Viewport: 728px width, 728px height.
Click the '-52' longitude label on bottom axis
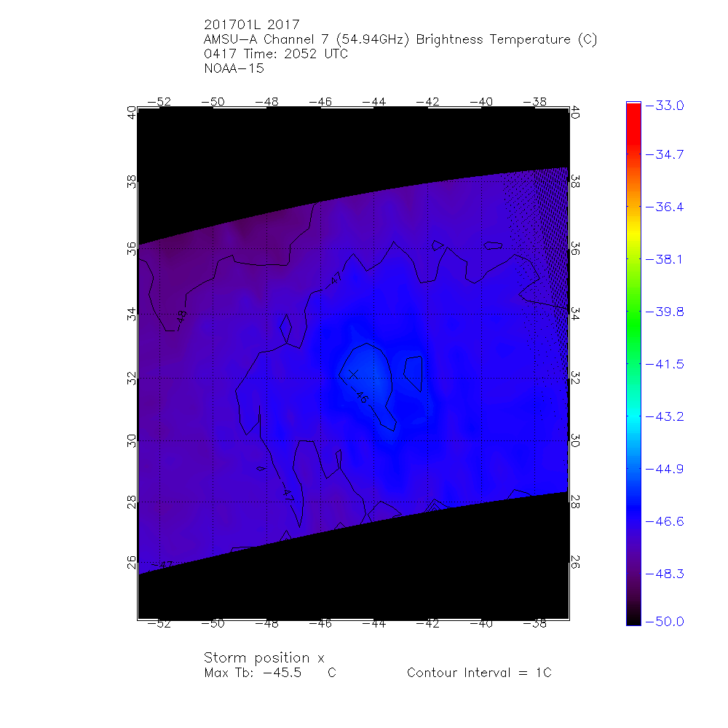(159, 624)
